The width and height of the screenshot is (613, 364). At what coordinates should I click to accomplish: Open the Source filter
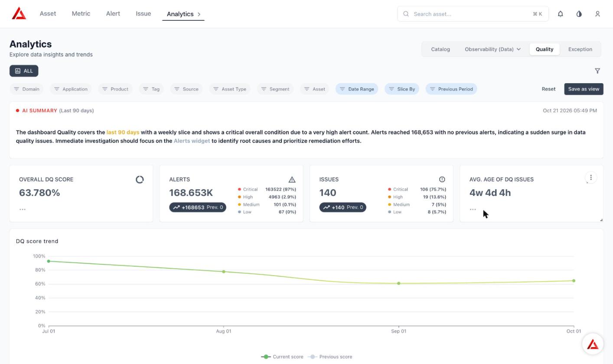click(x=186, y=89)
